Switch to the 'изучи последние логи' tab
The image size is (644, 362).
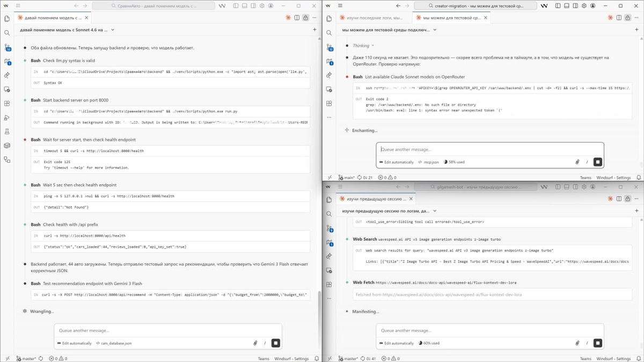[375, 18]
